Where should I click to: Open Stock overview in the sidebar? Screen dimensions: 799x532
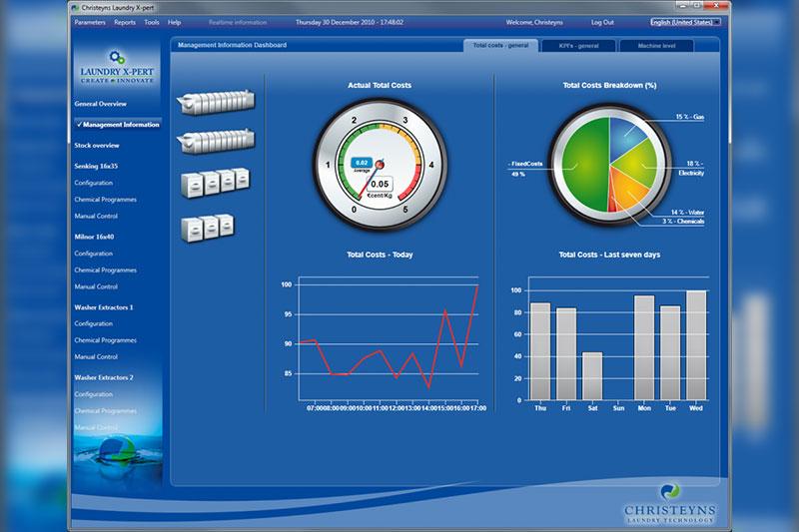pos(97,146)
